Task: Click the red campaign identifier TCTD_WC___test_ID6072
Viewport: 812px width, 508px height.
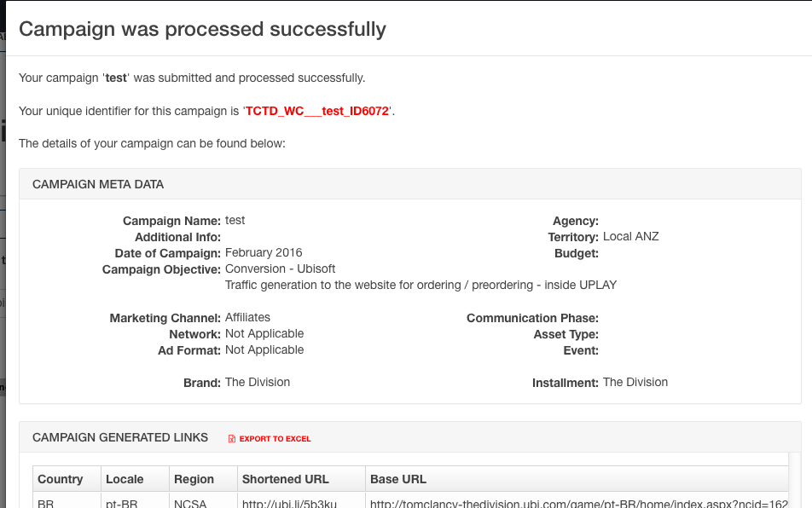Action: (317, 111)
